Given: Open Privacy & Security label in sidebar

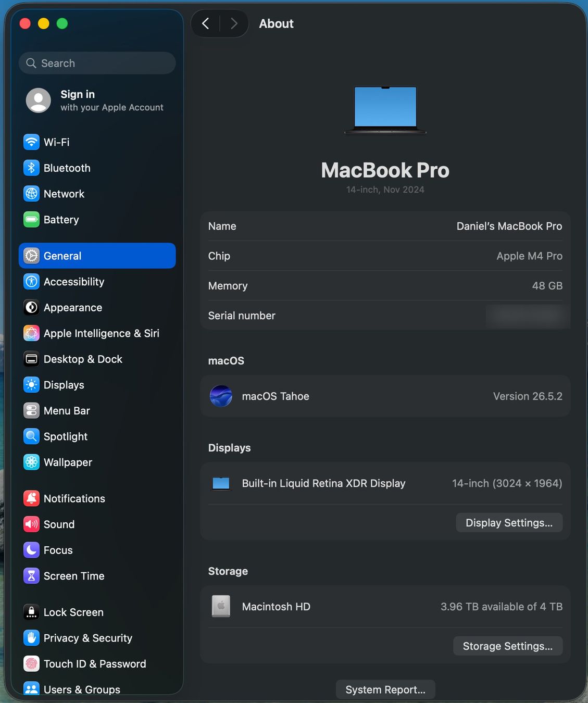Looking at the screenshot, I should point(88,638).
